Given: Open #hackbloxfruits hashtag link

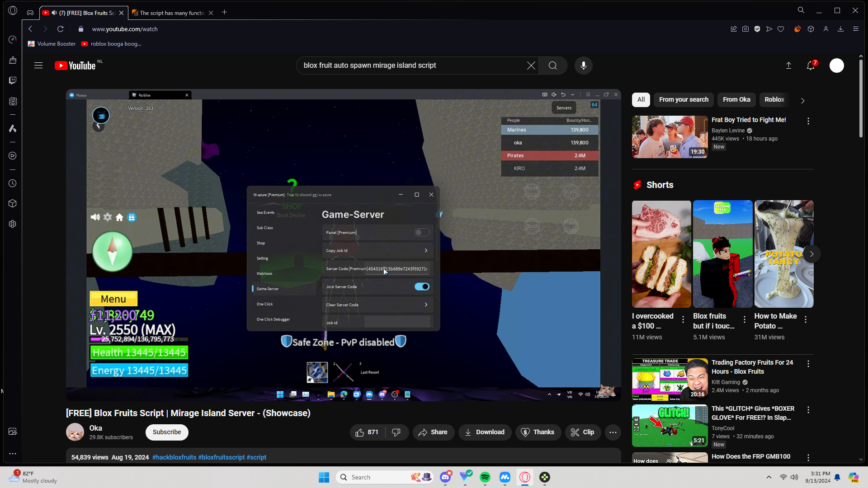Looking at the screenshot, I should pos(174,457).
